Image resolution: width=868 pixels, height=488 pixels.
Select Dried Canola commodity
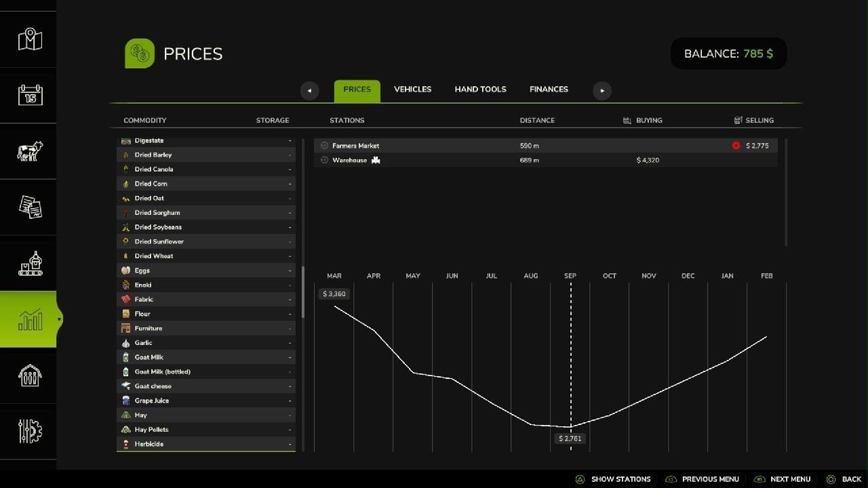click(x=206, y=169)
